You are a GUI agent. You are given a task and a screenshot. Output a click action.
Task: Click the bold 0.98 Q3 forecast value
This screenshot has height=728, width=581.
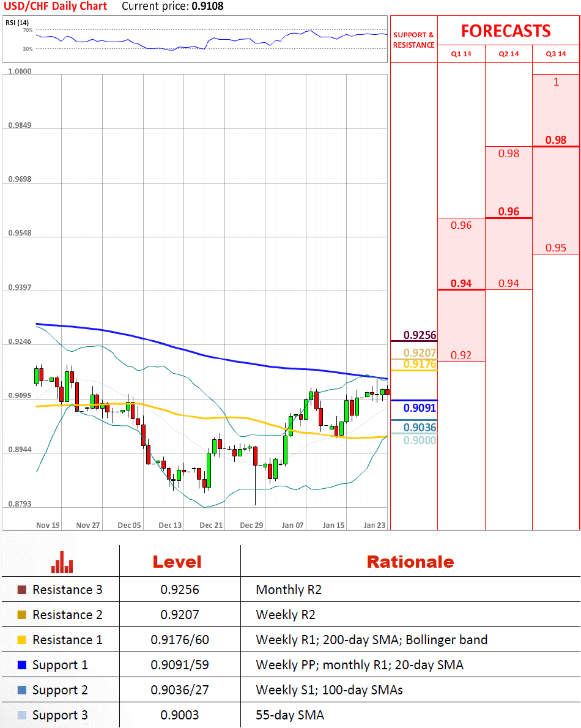coord(556,139)
